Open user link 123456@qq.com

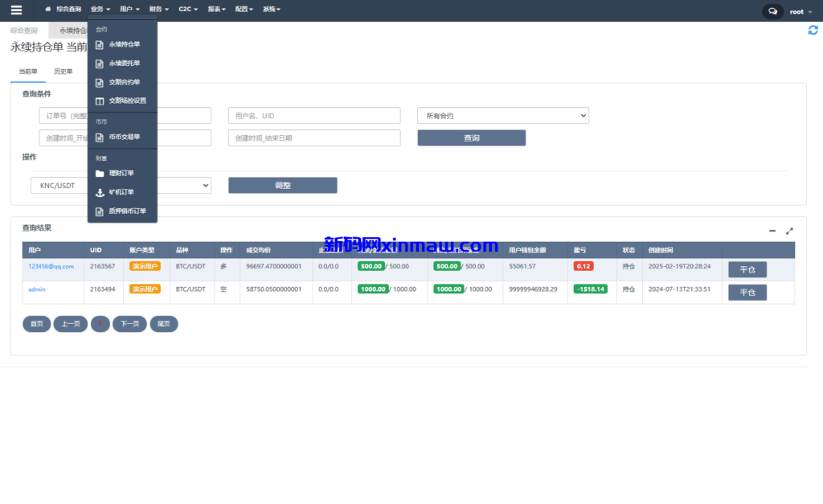coord(51,266)
